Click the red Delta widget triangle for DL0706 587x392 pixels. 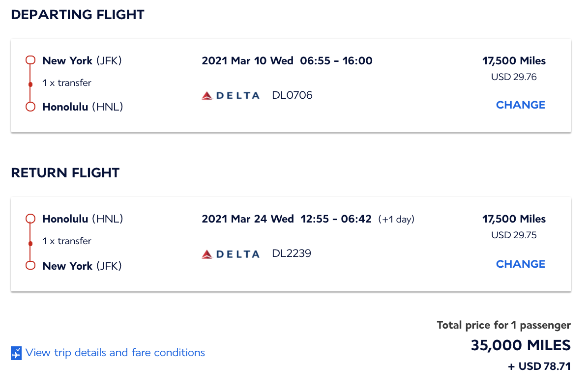pos(207,95)
